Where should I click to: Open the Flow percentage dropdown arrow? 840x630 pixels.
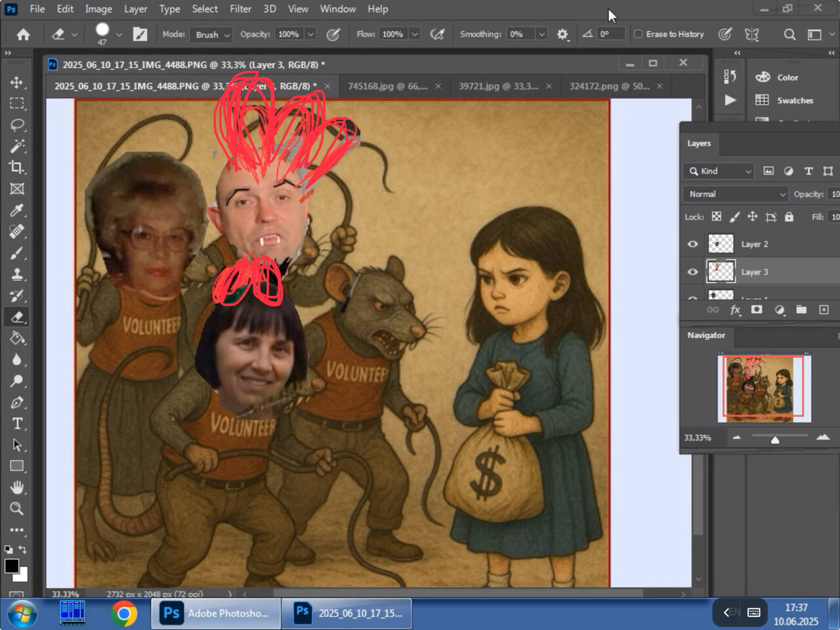(415, 34)
